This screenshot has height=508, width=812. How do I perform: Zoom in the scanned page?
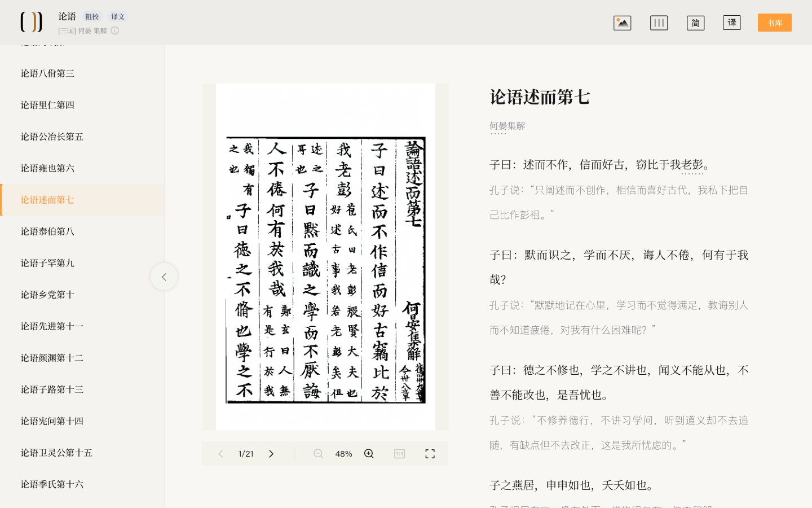(x=369, y=454)
